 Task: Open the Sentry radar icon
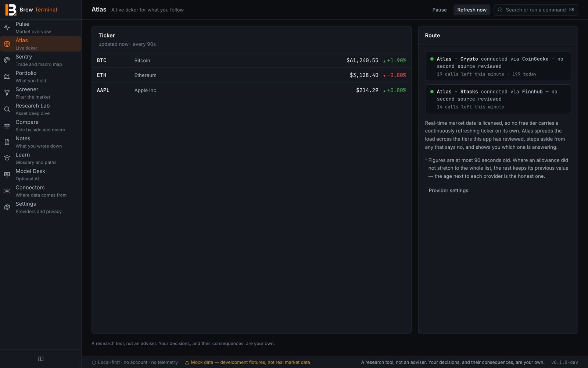[x=7, y=60]
